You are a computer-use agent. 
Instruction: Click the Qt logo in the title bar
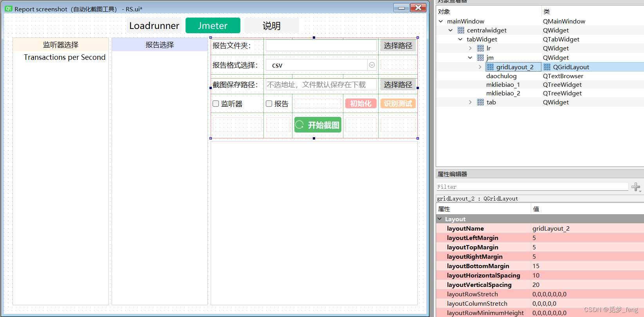(x=9, y=9)
